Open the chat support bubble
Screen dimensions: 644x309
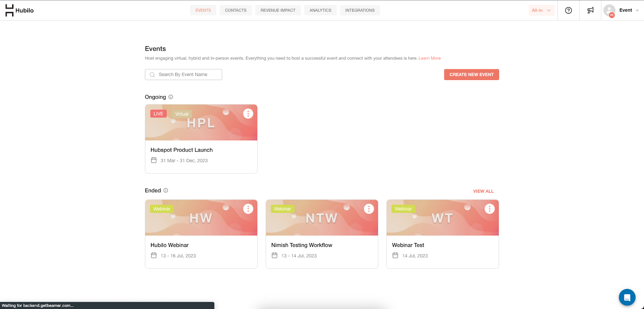click(627, 298)
